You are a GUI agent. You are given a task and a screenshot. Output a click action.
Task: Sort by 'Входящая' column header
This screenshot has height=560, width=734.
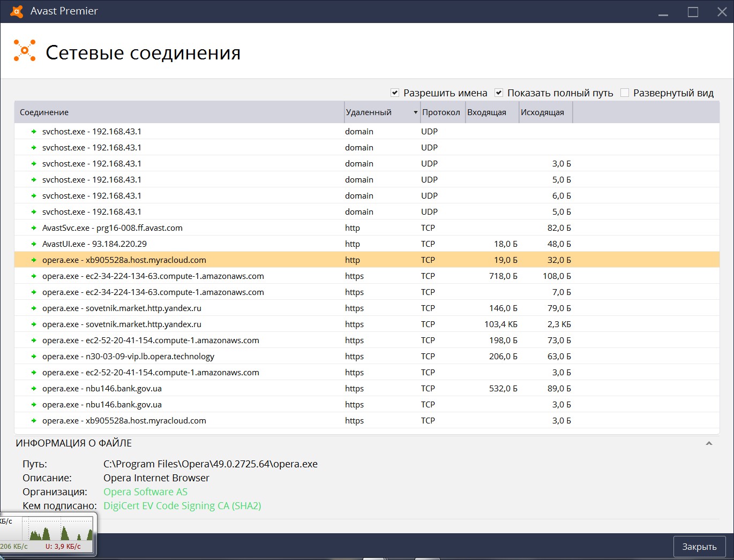click(x=492, y=112)
